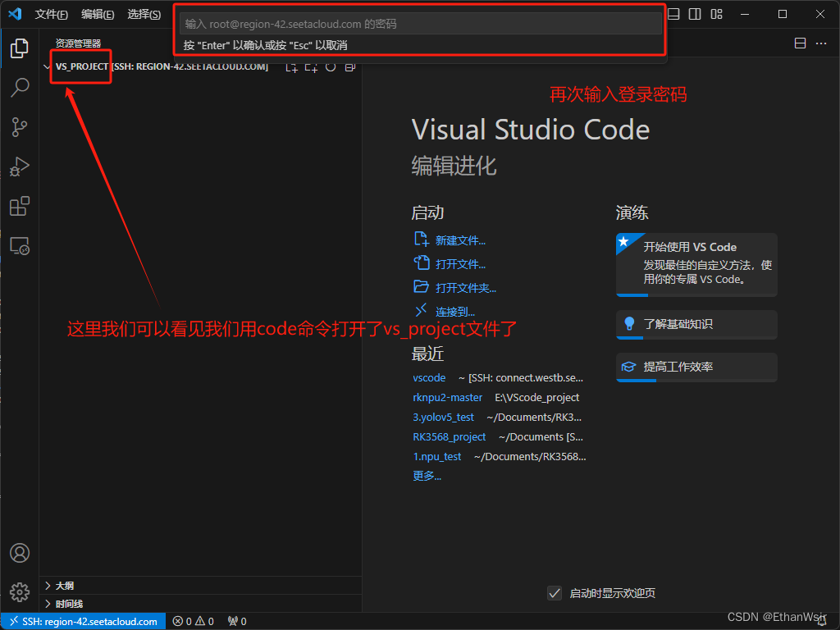Expand the 时间线 timeline section

point(201,604)
